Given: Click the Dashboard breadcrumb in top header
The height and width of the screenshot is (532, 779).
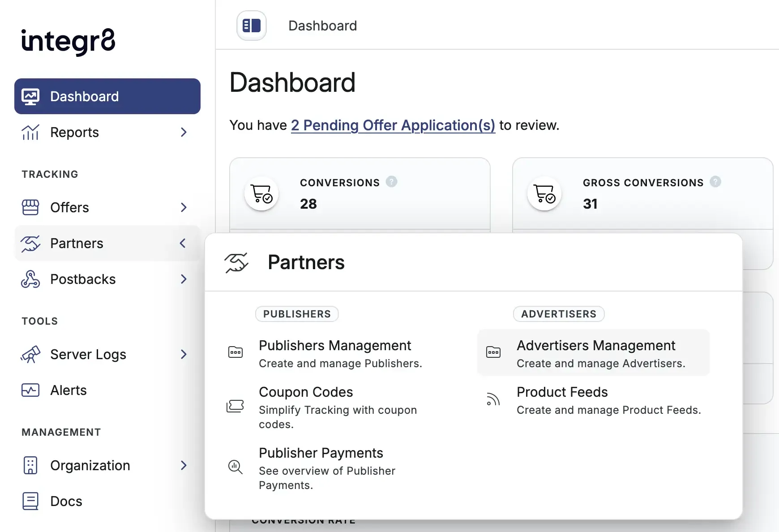Looking at the screenshot, I should [x=323, y=26].
